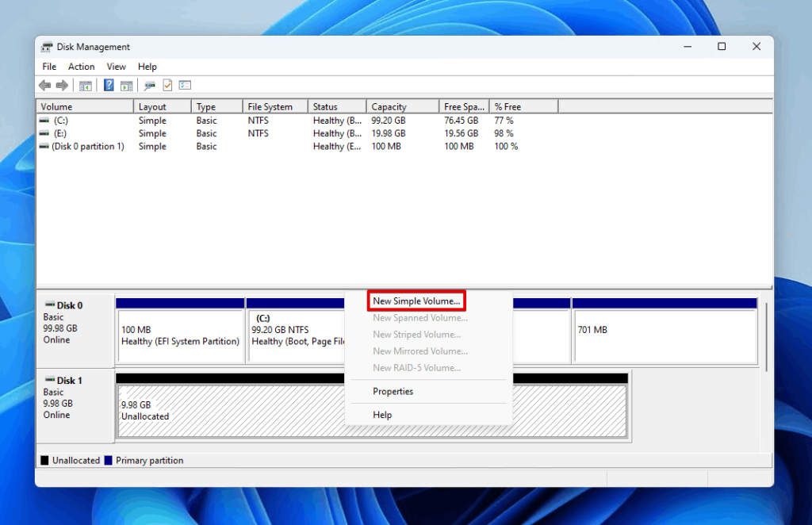Click the Unallocated legend swatch at the bottom
The width and height of the screenshot is (812, 525).
click(44, 460)
